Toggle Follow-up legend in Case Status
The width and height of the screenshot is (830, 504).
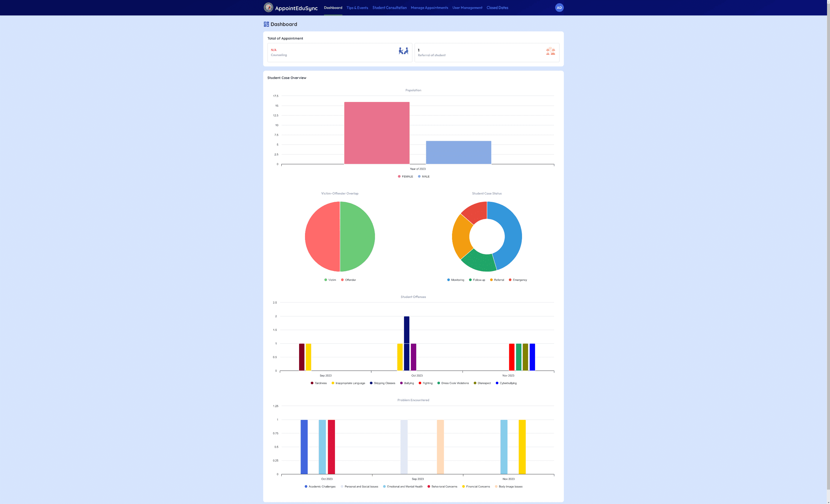click(x=477, y=280)
